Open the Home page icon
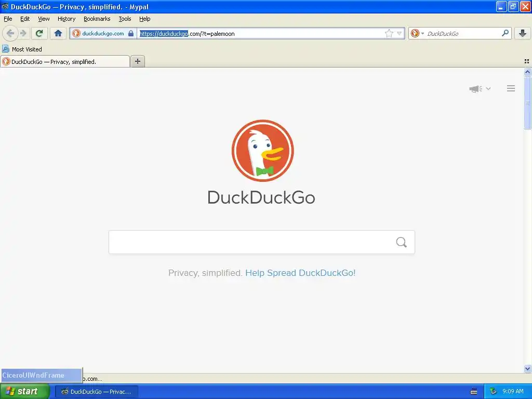Image resolution: width=532 pixels, height=399 pixels. coord(58,33)
